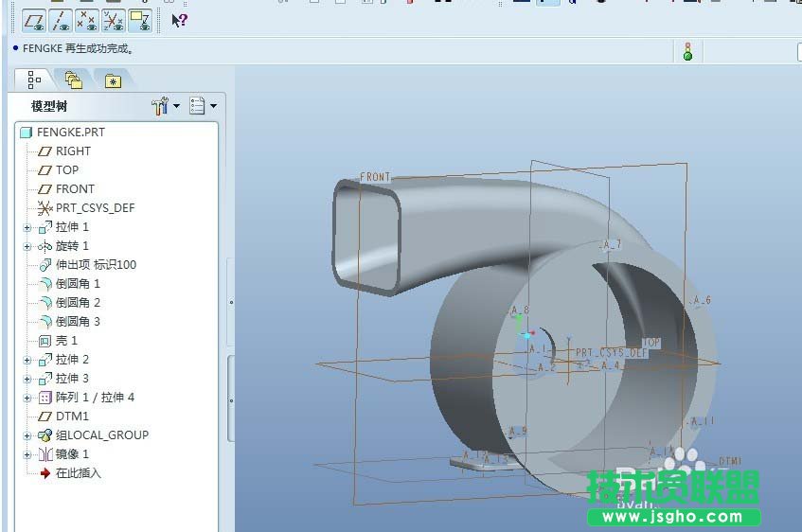The image size is (802, 532).
Task: Expand the 拉伸 2 feature
Action: point(27,360)
